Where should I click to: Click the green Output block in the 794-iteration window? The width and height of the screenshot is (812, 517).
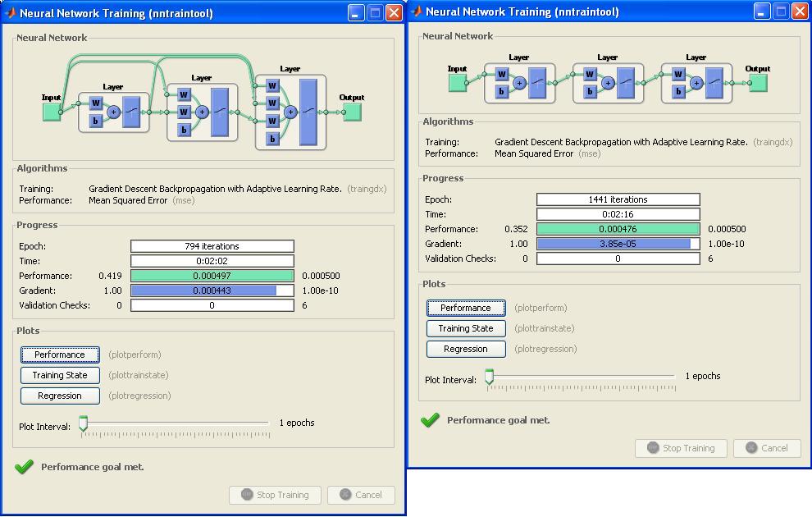352,112
